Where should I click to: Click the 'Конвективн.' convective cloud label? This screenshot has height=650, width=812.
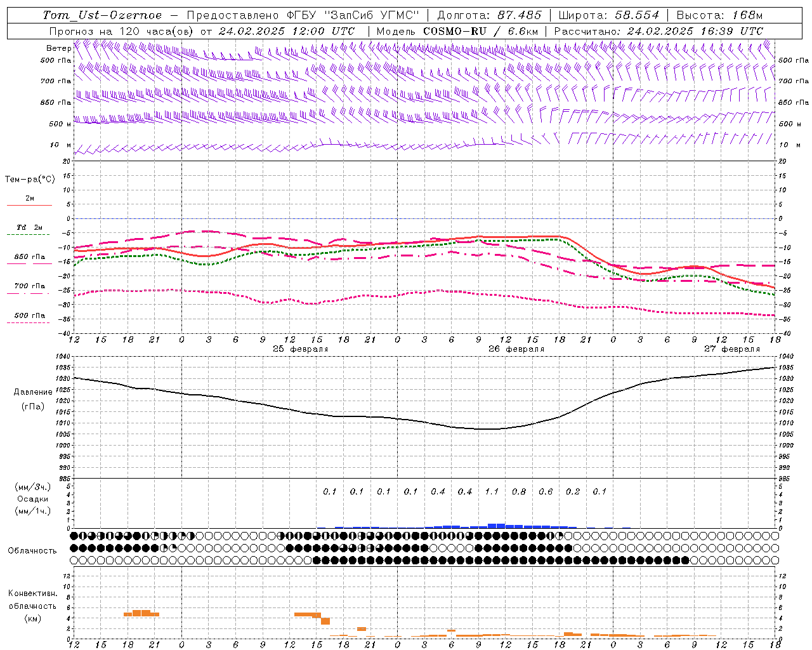[32, 594]
